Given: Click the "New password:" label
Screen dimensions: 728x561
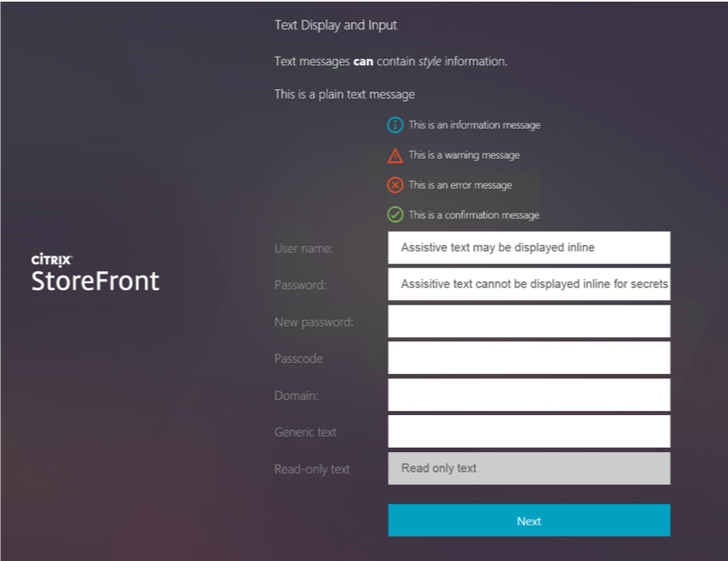Looking at the screenshot, I should [314, 323].
